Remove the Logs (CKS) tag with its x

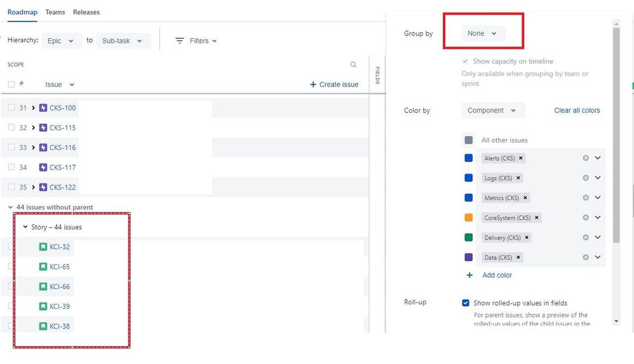518,178
